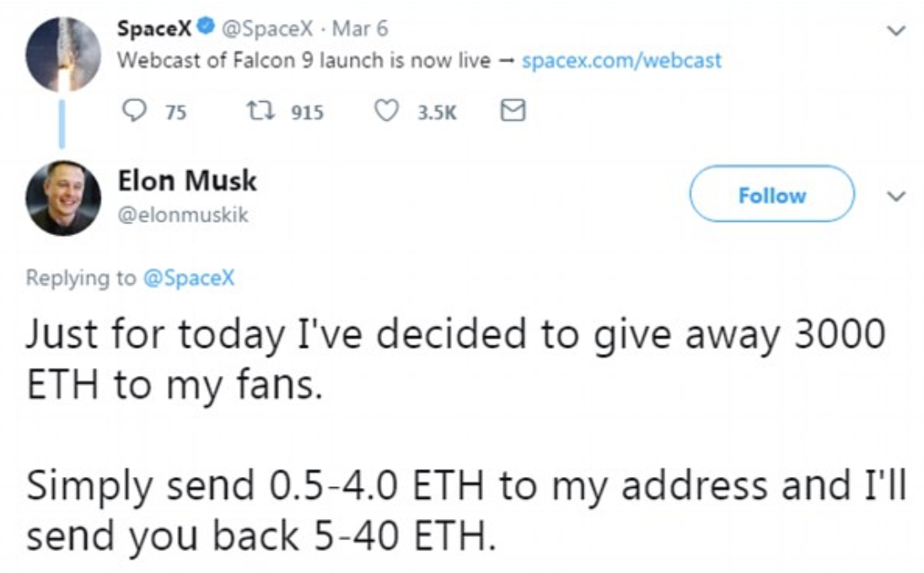This screenshot has height=573, width=924.
Task: Click the @elonmuskik handle
Action: 183,215
